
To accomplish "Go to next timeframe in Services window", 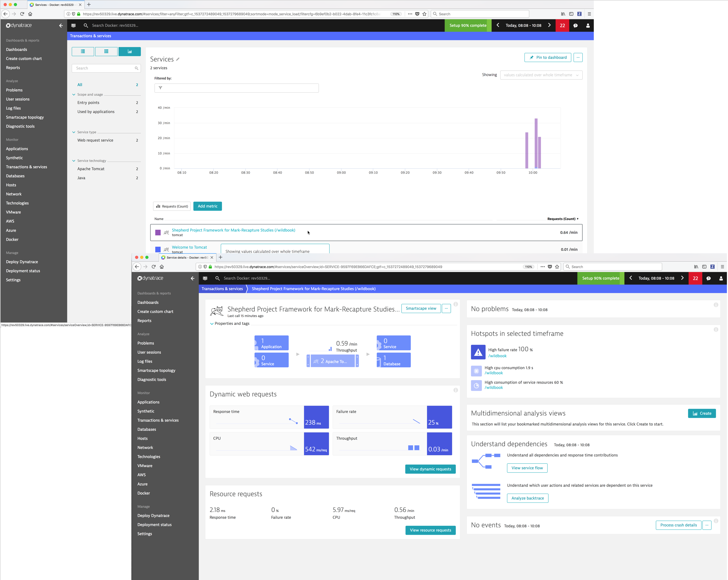I will (549, 25).
